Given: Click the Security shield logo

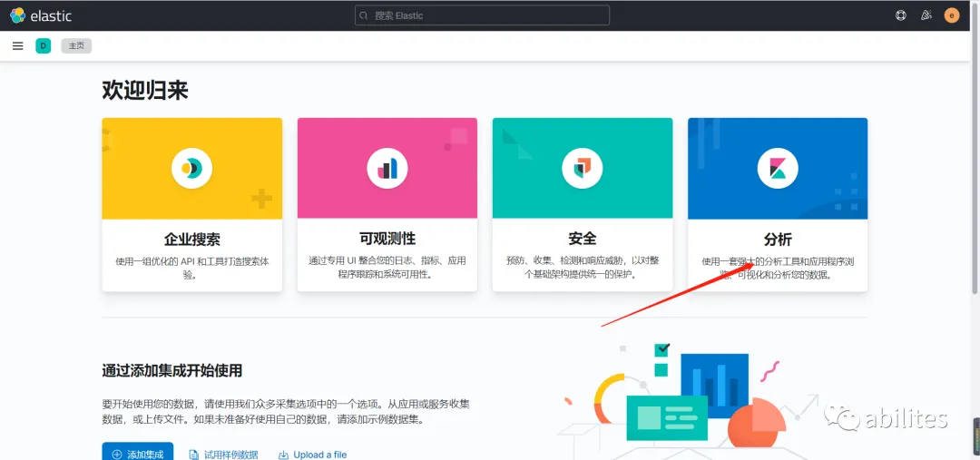Looking at the screenshot, I should (583, 168).
